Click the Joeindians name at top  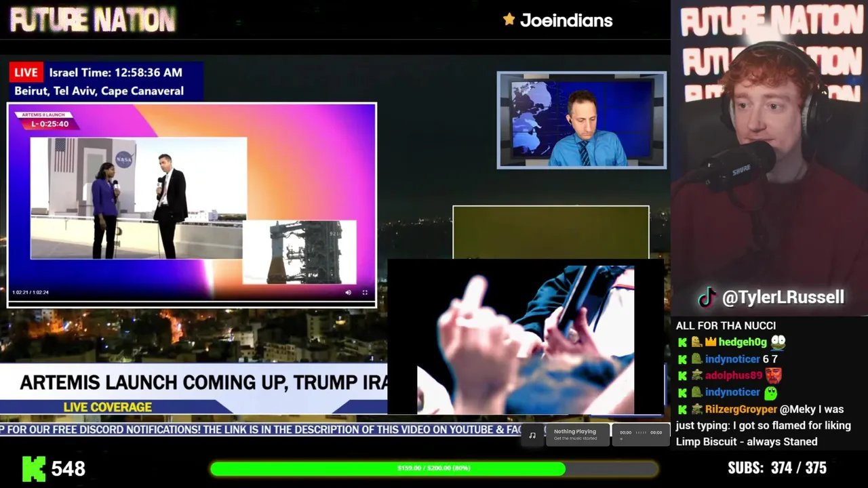[x=566, y=20]
